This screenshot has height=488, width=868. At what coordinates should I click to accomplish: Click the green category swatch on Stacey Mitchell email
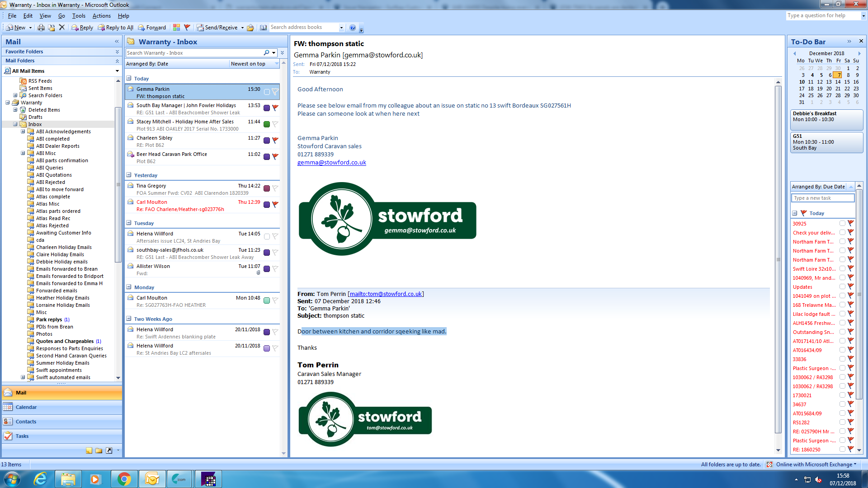click(267, 124)
